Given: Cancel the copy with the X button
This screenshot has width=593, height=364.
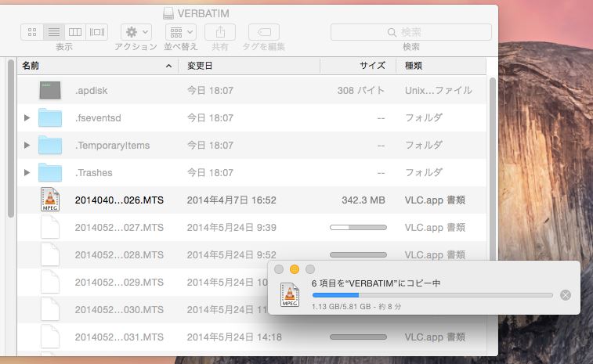Looking at the screenshot, I should point(566,295).
